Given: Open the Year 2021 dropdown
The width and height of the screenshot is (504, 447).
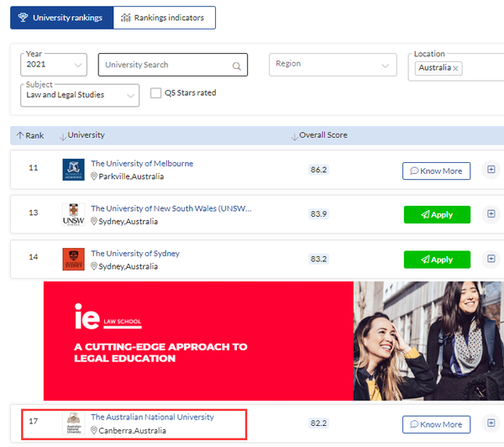Looking at the screenshot, I should [x=54, y=65].
